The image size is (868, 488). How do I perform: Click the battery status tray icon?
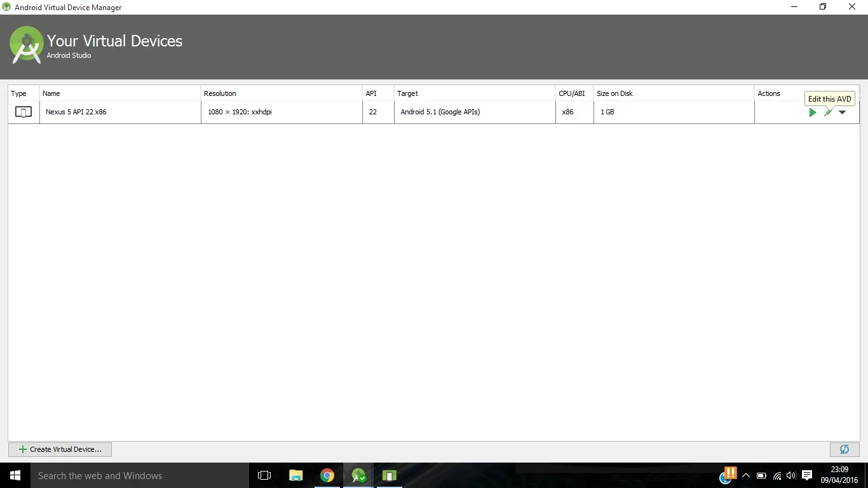(761, 475)
